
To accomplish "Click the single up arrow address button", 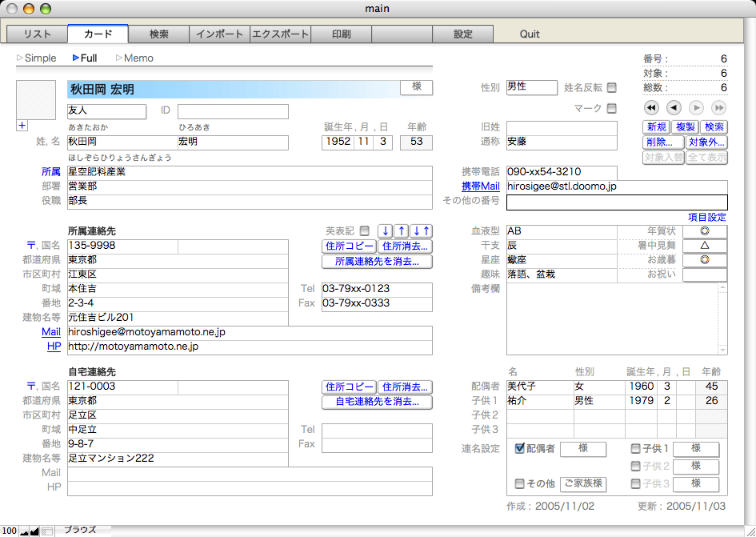I will click(401, 230).
